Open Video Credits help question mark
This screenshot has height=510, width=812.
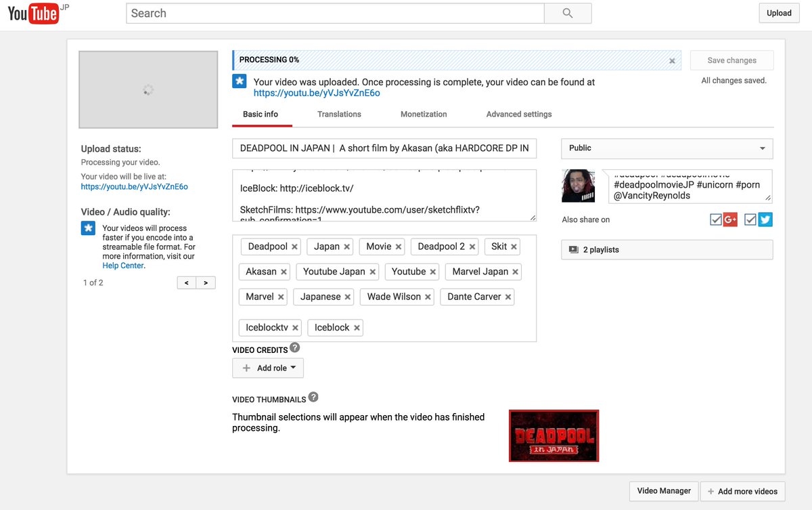(x=295, y=347)
